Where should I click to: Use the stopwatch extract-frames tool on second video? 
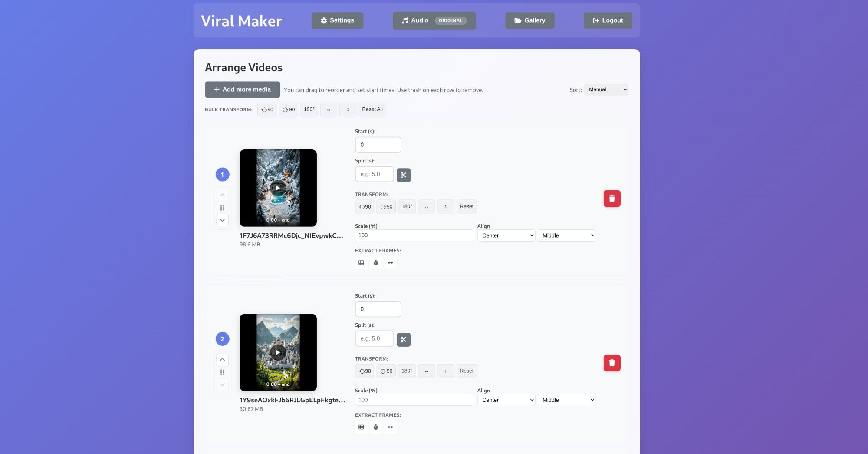click(375, 427)
